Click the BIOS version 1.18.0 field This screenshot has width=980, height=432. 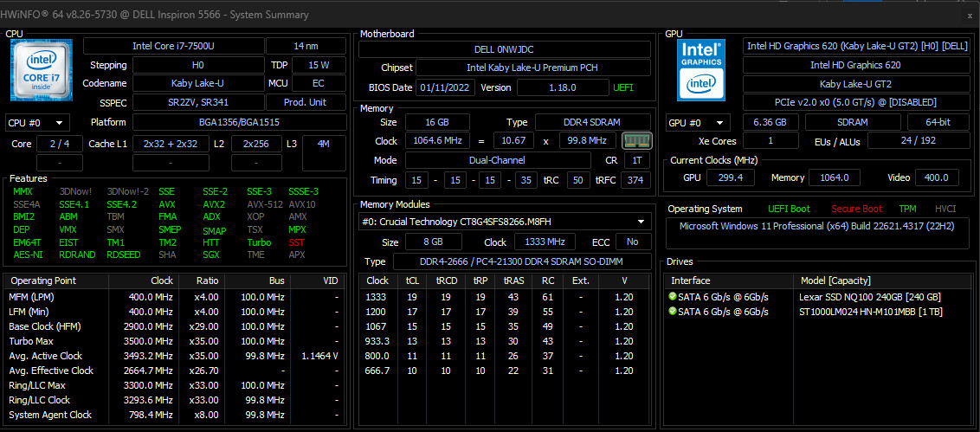tap(563, 87)
